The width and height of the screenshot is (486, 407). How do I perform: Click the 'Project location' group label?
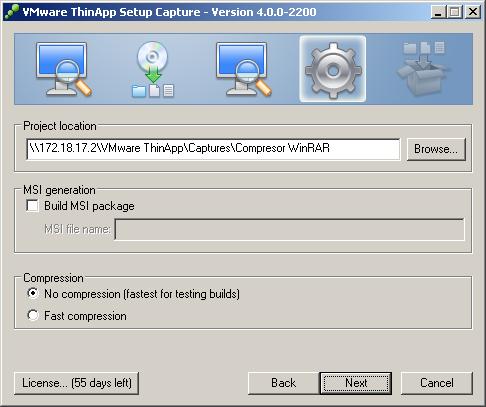[x=60, y=126]
